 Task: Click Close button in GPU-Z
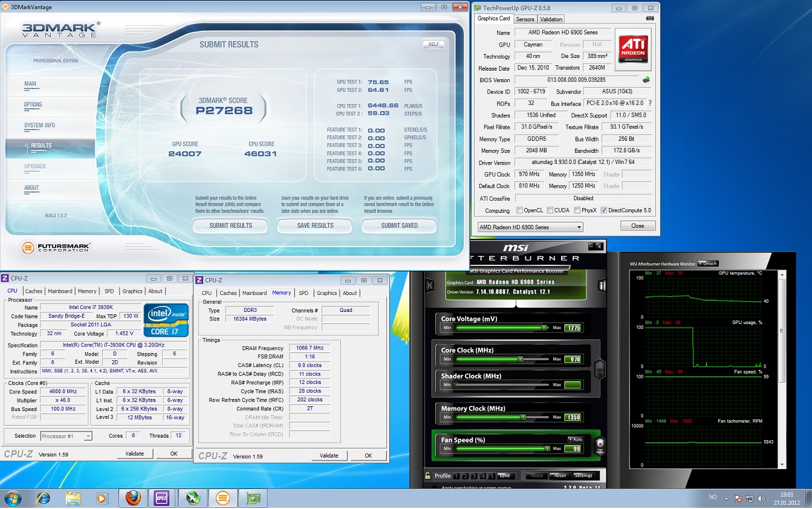point(638,225)
